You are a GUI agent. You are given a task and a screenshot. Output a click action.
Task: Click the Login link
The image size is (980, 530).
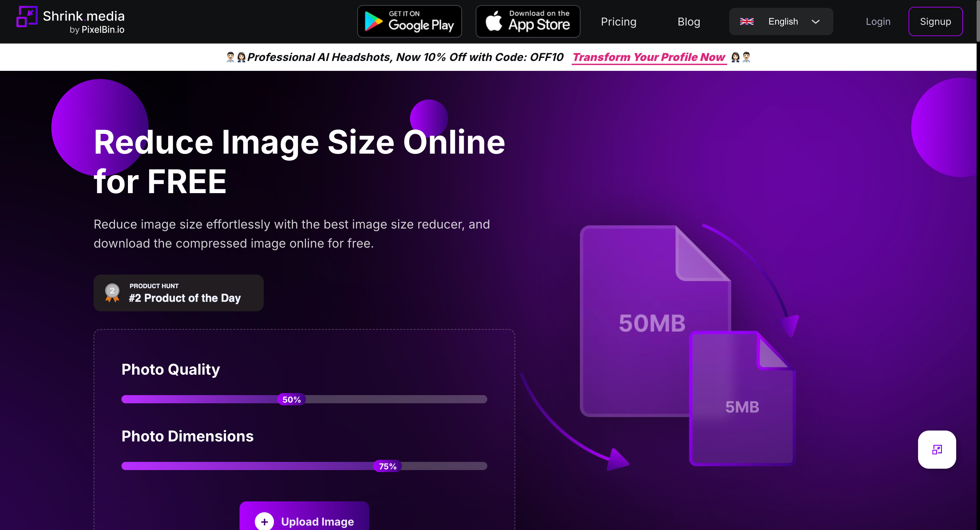(878, 21)
